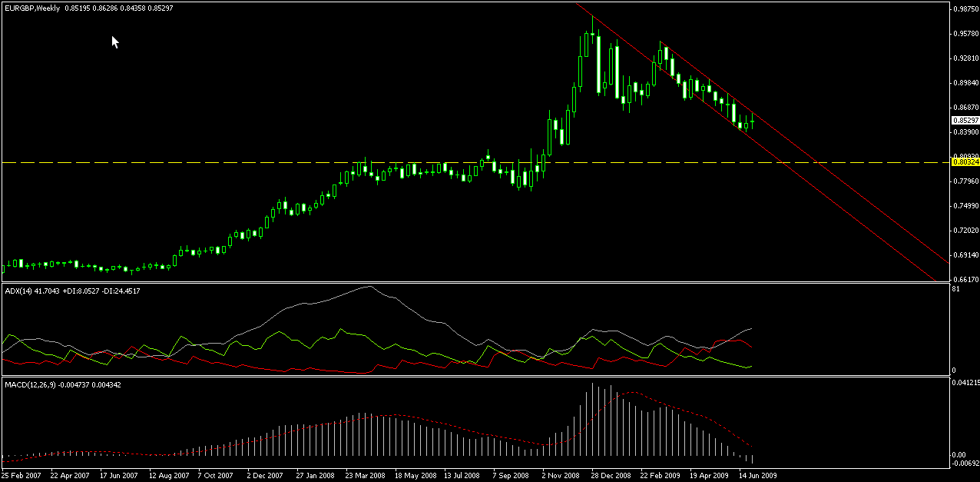Click the 14 Jun 2009 date label
This screenshot has height=482, width=980.
[x=758, y=476]
